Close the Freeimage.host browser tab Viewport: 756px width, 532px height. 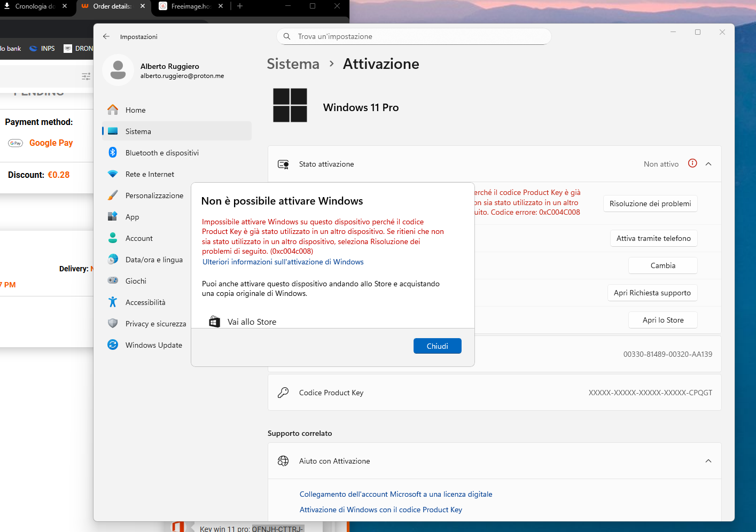point(221,6)
